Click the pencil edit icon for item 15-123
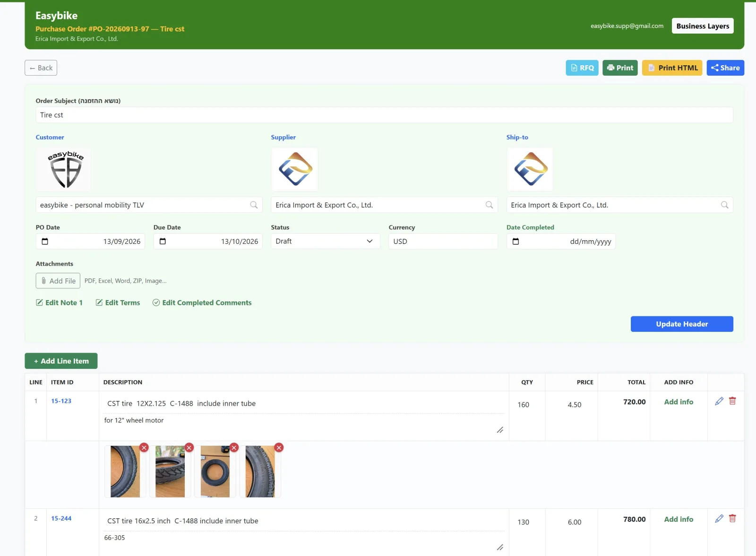756x556 pixels. pos(719,401)
